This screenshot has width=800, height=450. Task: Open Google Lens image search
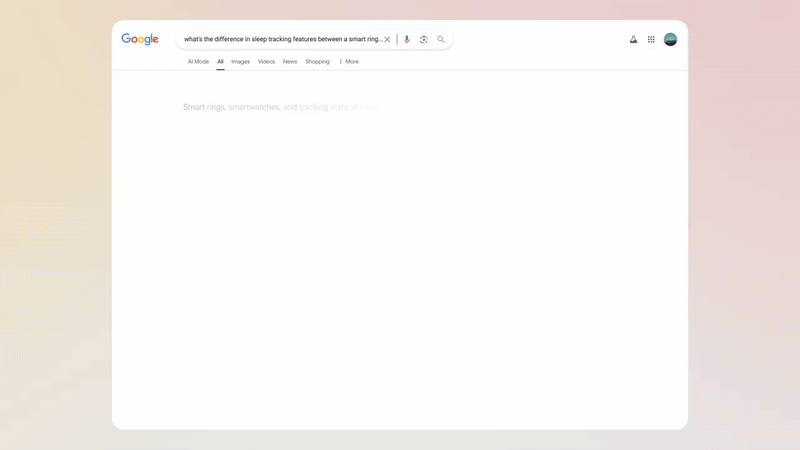pyautogui.click(x=424, y=40)
